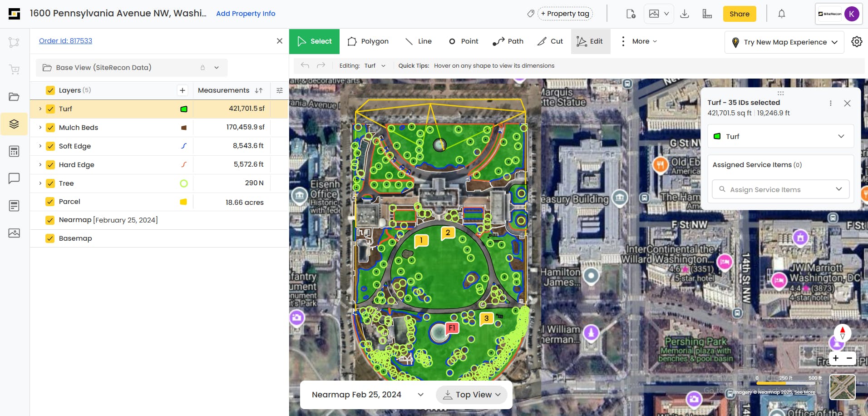Open the image export dropdown in header
Viewport: 868px width, 416px height.
659,14
